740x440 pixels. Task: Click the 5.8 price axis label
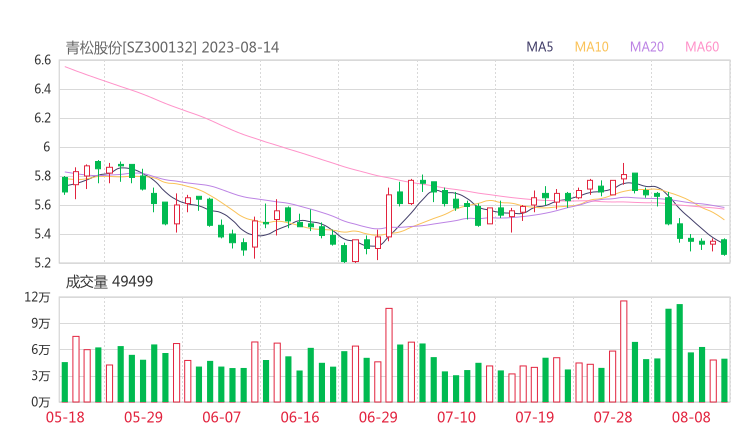pos(42,176)
